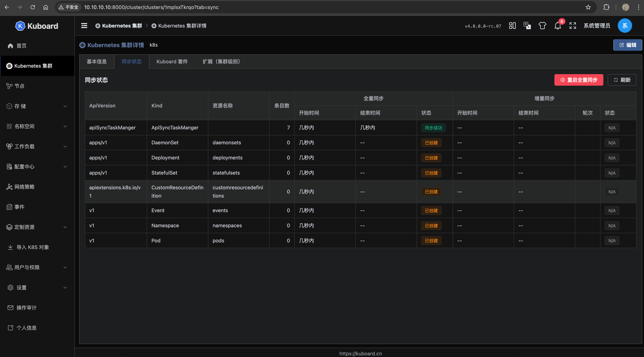Open the layout switcher icon in header
The width and height of the screenshot is (644, 357).
point(512,26)
